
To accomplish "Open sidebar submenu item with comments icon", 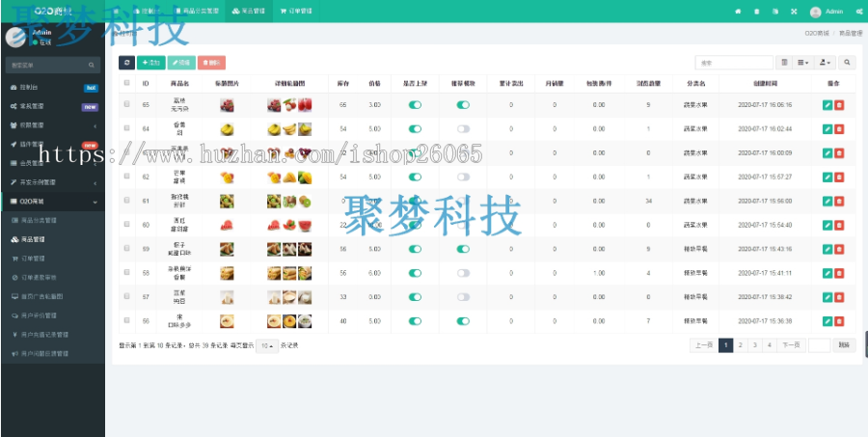I will [53, 315].
